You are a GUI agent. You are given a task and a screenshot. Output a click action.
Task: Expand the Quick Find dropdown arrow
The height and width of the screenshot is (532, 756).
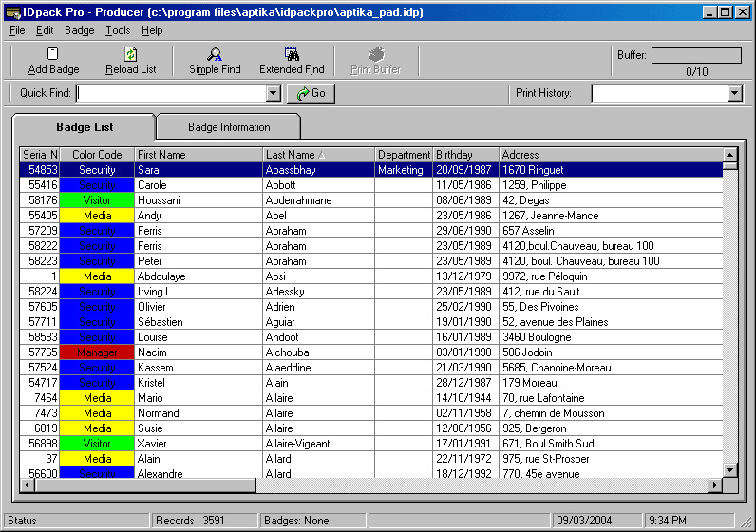pyautogui.click(x=274, y=93)
